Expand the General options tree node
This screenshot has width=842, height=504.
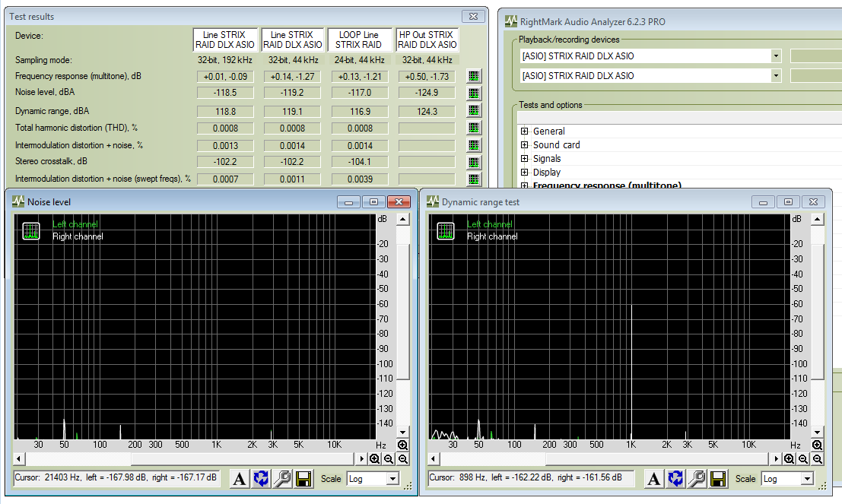click(525, 132)
